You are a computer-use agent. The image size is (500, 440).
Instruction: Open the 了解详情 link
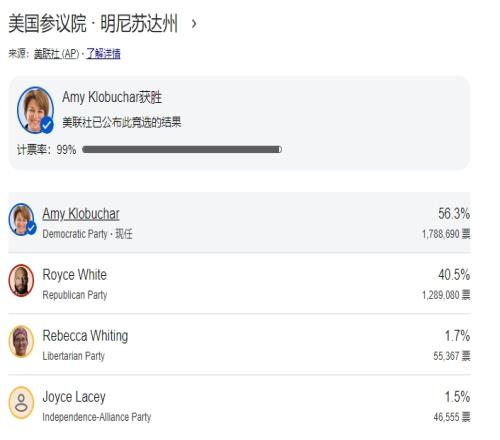point(103,54)
